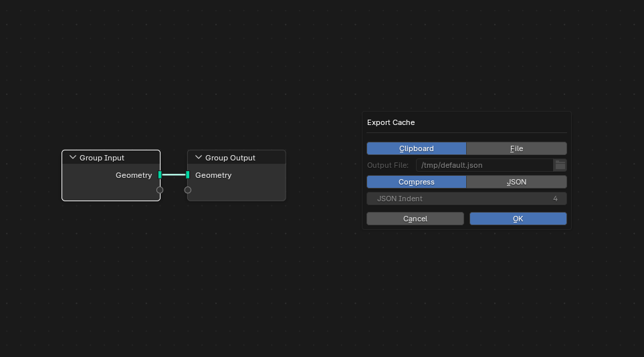Collapse the Group Output node chevron
The height and width of the screenshot is (357, 644).
199,158
